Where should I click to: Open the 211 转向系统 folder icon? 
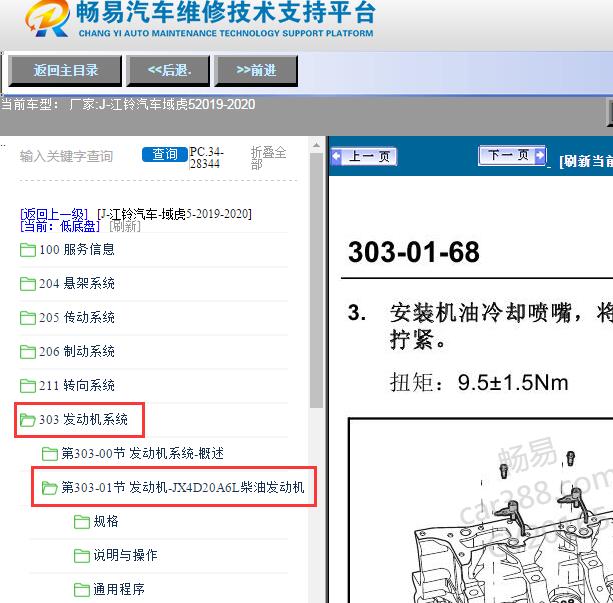point(28,386)
